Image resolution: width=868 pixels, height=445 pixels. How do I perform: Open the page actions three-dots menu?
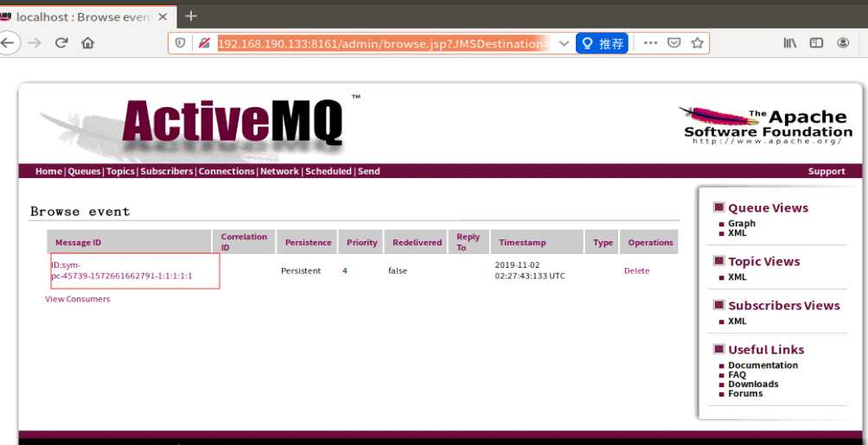650,42
